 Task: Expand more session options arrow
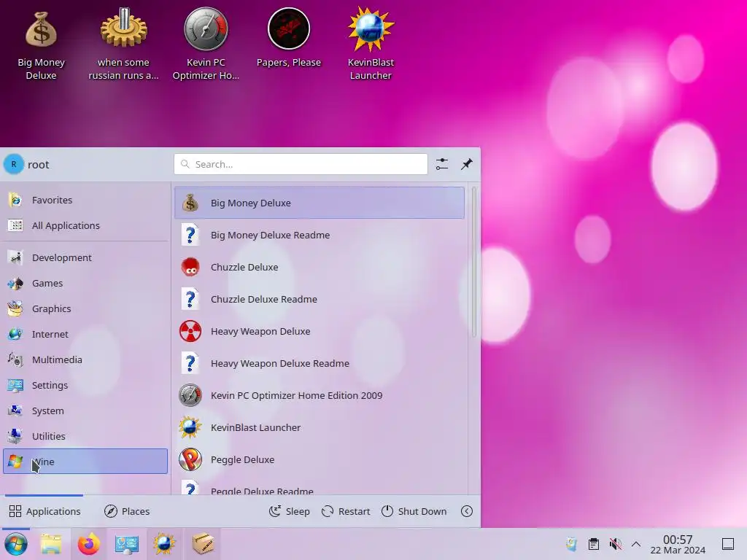[x=467, y=511]
